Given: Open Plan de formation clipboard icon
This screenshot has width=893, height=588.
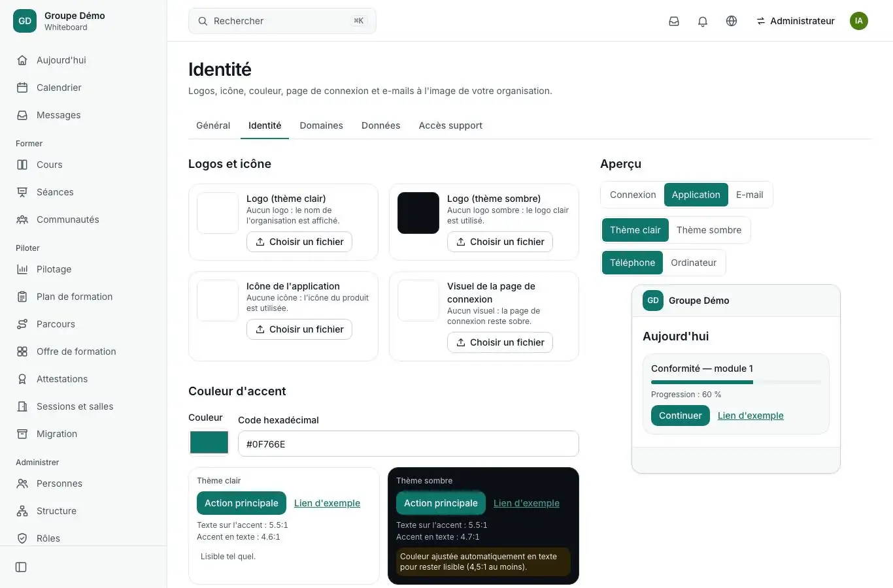Looking at the screenshot, I should click(22, 297).
